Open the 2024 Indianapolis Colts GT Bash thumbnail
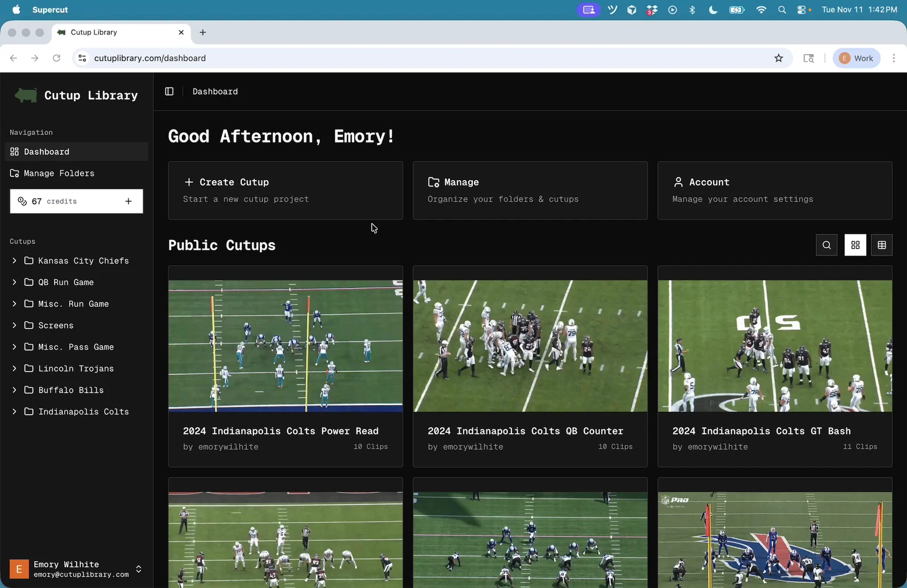The height and width of the screenshot is (588, 907). click(x=775, y=346)
